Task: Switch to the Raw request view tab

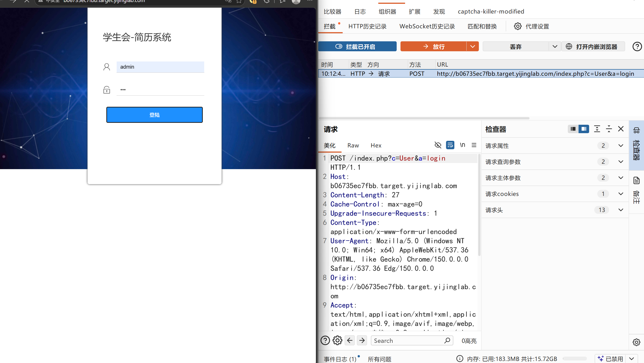Action: pos(353,145)
